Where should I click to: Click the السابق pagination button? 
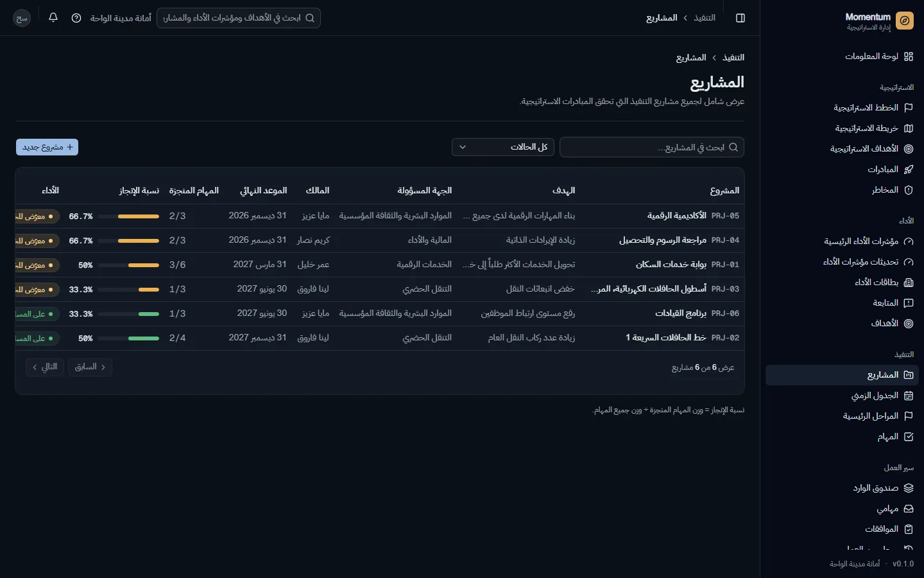pyautogui.click(x=90, y=367)
